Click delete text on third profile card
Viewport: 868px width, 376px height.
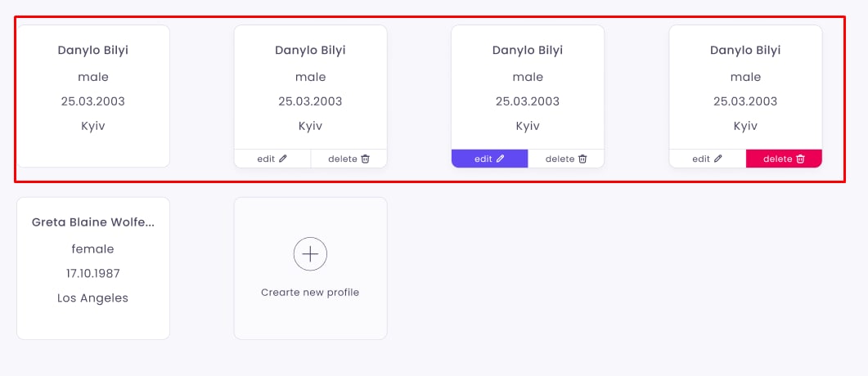tap(560, 159)
